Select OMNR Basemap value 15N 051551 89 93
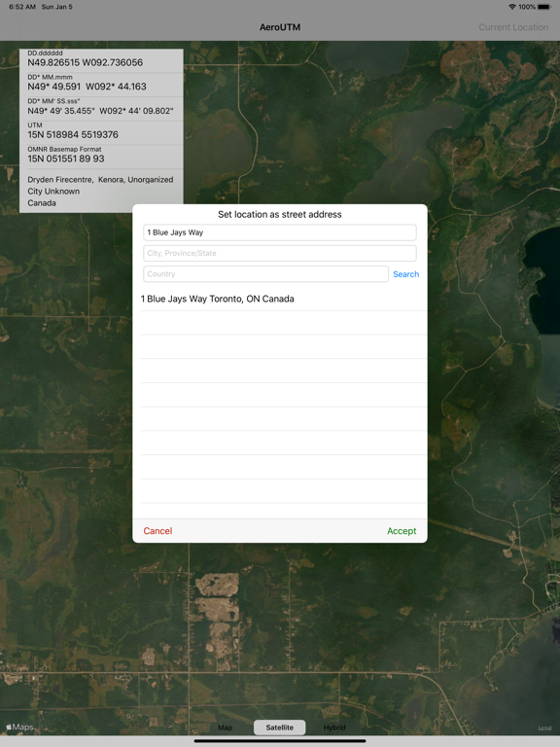This screenshot has width=560, height=747. coord(66,159)
